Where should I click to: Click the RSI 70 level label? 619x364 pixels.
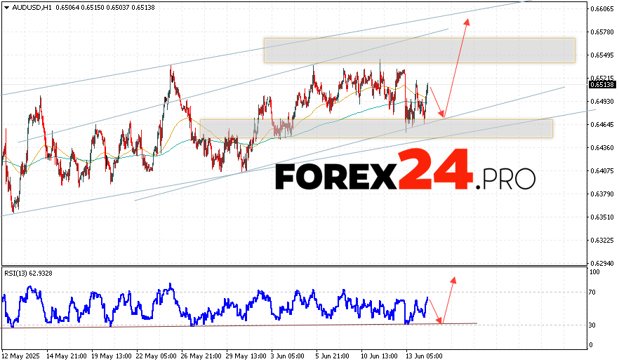coord(594,292)
